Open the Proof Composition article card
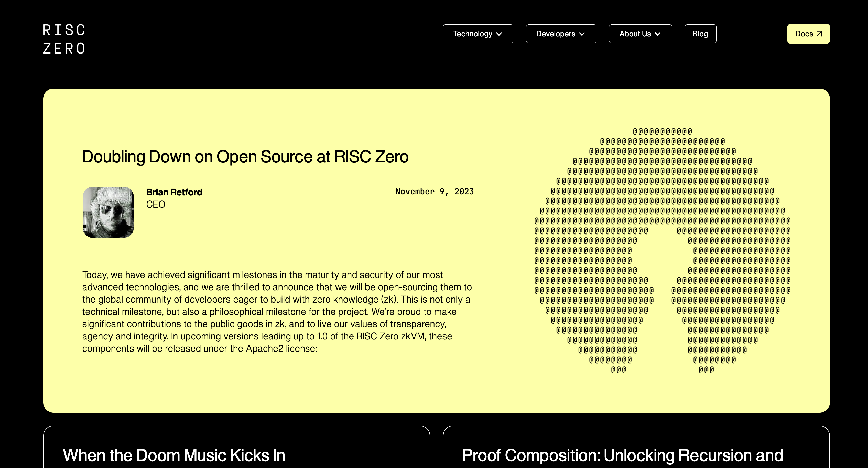Screen dimensions: 868x468 pos(622,455)
